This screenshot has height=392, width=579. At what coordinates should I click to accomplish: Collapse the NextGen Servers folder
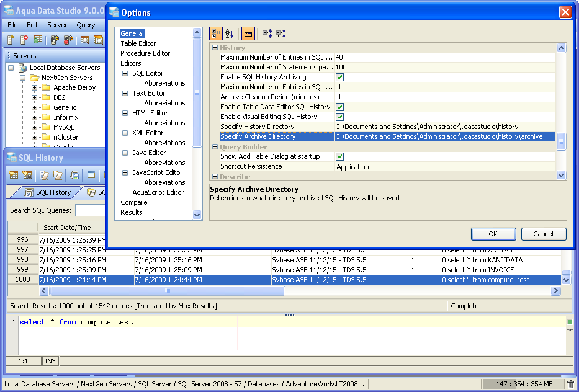[22, 78]
